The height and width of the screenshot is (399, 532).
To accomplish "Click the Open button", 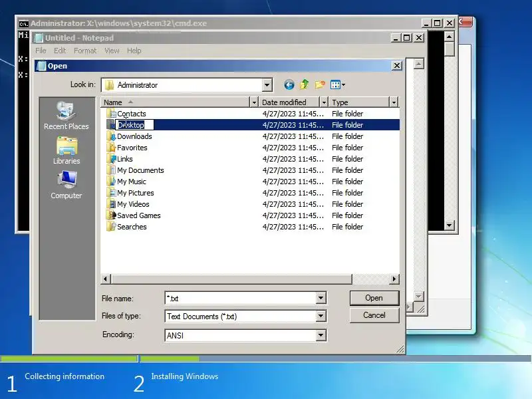I will point(374,298).
